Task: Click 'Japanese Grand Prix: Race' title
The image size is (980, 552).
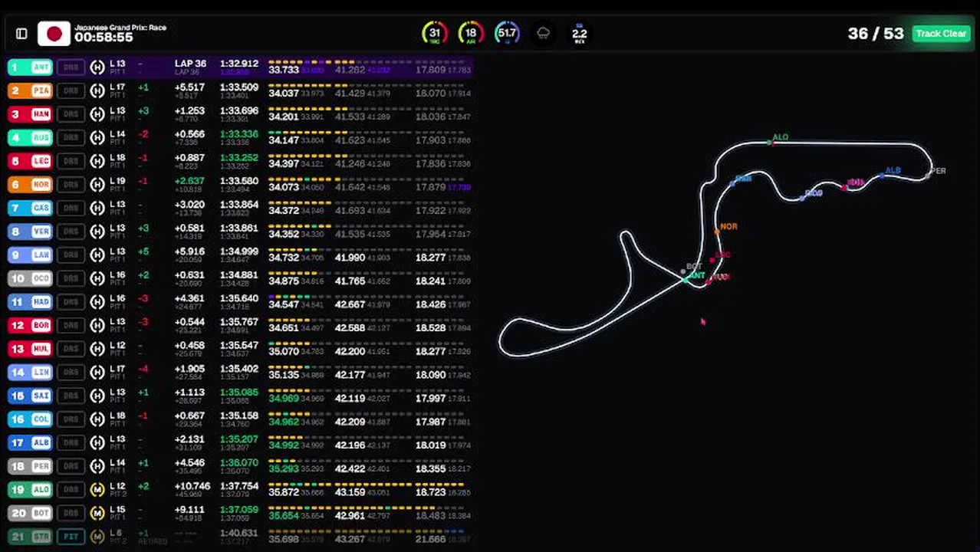Action: [120, 27]
